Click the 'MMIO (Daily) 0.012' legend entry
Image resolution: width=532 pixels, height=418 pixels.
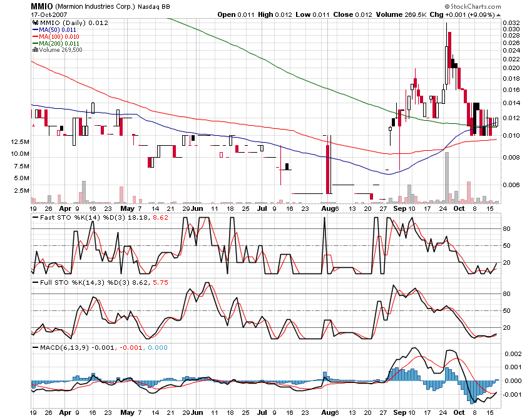tap(73, 23)
